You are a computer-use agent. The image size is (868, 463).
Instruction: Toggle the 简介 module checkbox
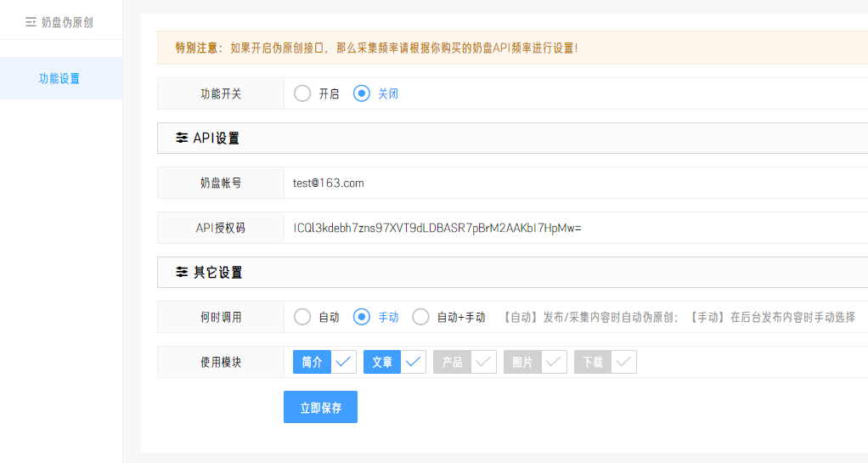pos(324,362)
